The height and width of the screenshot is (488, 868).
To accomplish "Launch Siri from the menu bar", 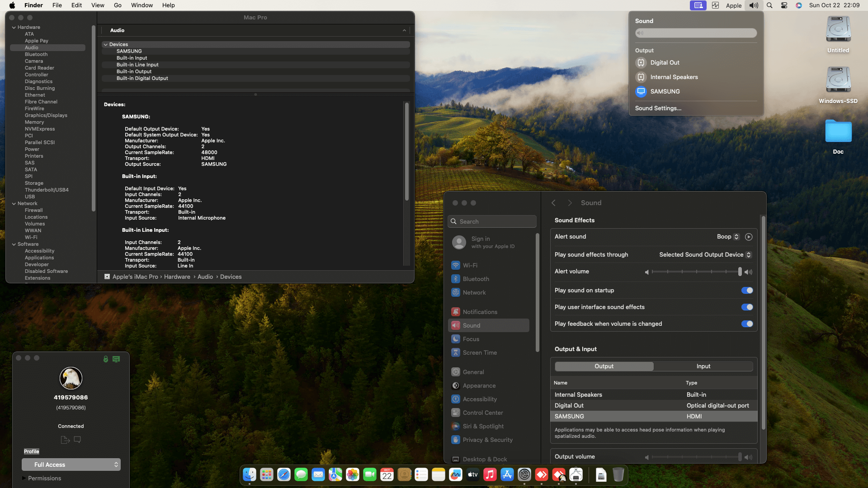I will coord(799,5).
